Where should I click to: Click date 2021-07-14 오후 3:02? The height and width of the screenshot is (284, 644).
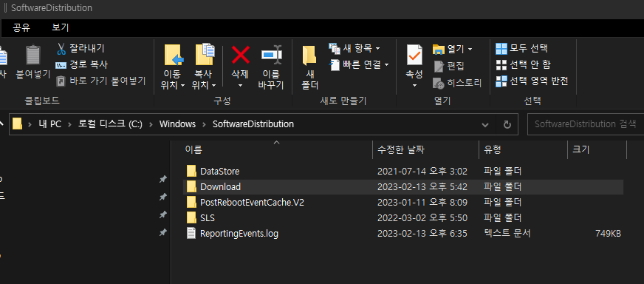(x=422, y=172)
